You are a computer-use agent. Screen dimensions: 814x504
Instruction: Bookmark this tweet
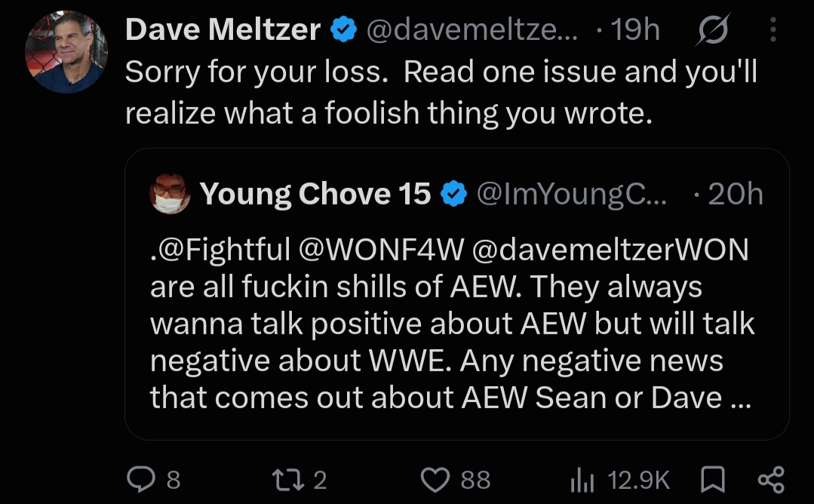[713, 479]
